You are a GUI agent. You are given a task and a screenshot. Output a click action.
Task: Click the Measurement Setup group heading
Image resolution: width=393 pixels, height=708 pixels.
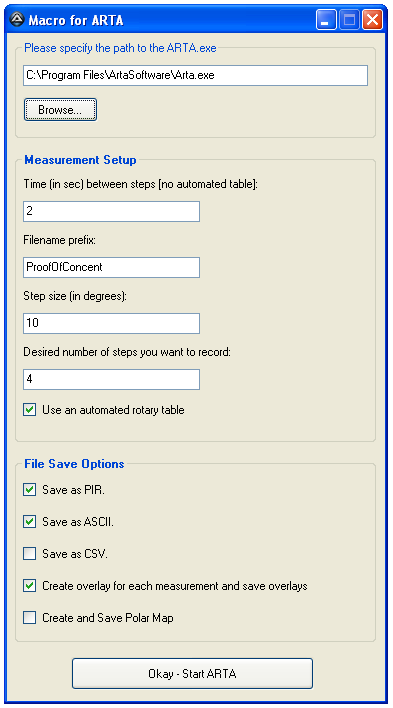pyautogui.click(x=80, y=160)
